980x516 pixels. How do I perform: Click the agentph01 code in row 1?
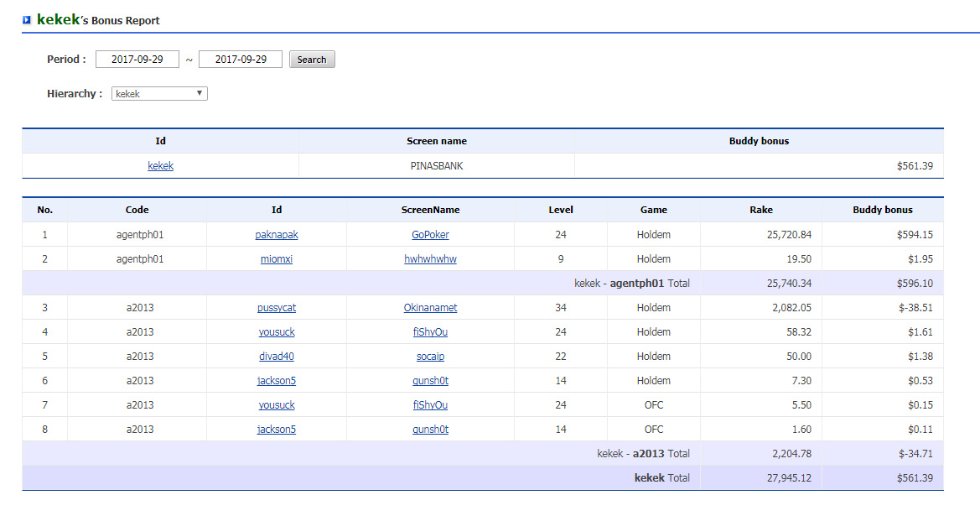point(139,235)
